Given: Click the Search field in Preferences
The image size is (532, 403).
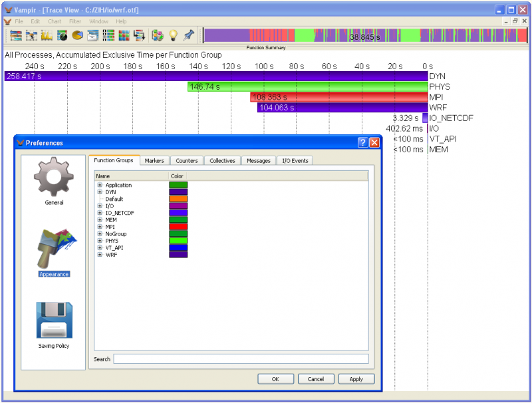Looking at the screenshot, I should (241, 359).
